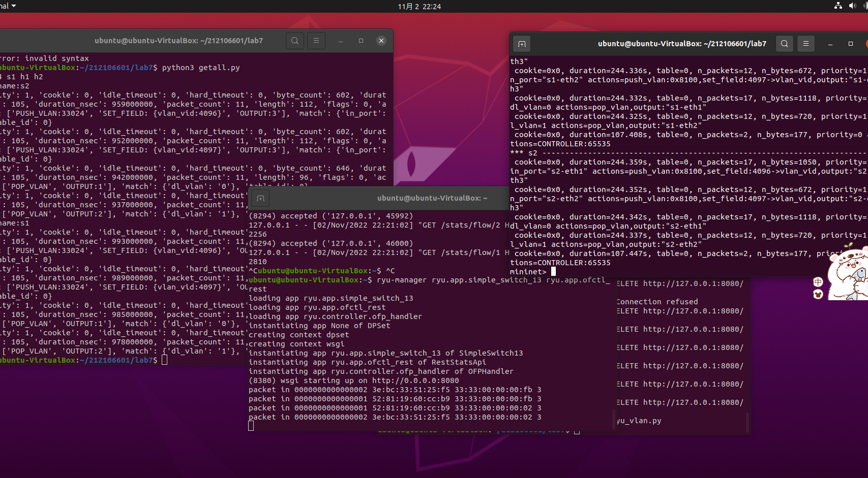Place cursor at left terminal's last prompt
Viewport: 868px width, 478px height.
coord(164,360)
